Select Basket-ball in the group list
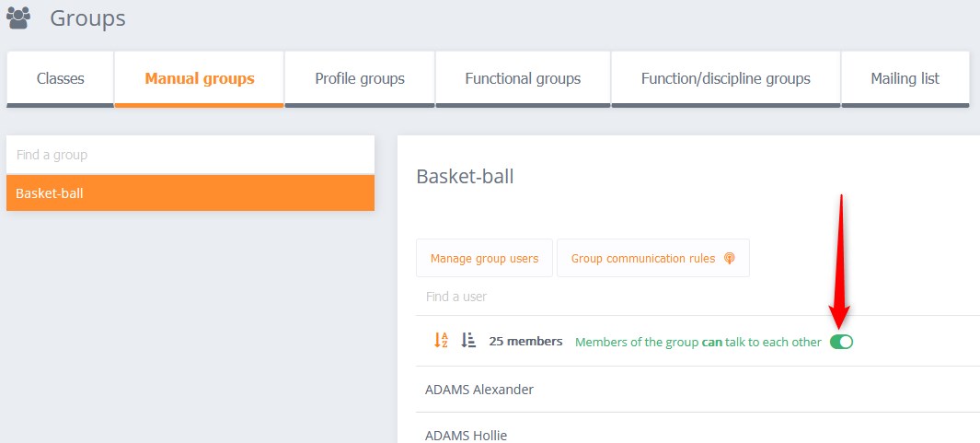The height and width of the screenshot is (443, 980). pyautogui.click(x=190, y=193)
